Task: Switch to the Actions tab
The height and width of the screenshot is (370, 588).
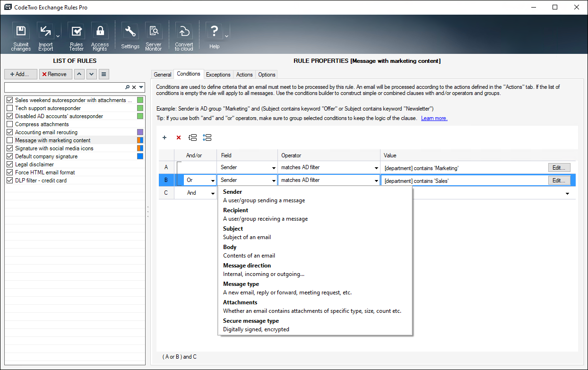Action: pos(244,75)
